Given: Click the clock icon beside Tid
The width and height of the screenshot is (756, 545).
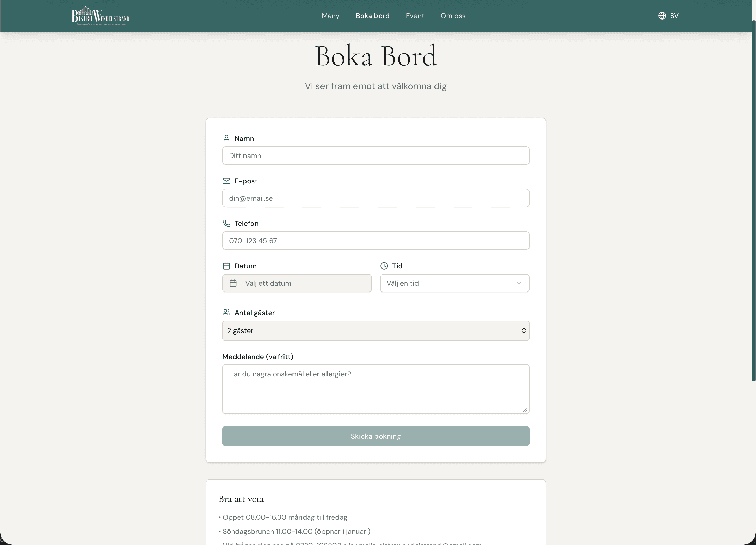Looking at the screenshot, I should point(384,266).
